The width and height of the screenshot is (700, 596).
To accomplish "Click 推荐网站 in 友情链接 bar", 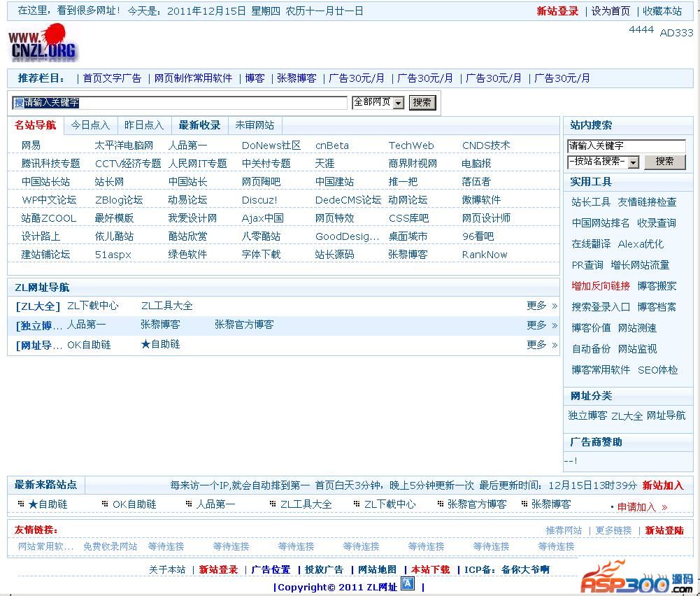I will [564, 530].
